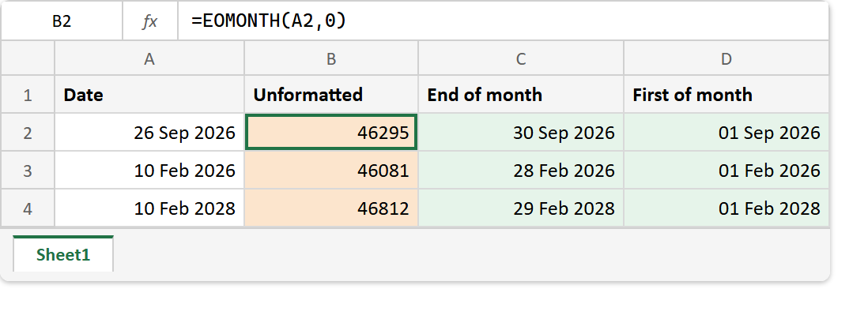Image resolution: width=868 pixels, height=319 pixels.
Task: Select cell containing 26 Sep 2026
Action: (x=149, y=133)
